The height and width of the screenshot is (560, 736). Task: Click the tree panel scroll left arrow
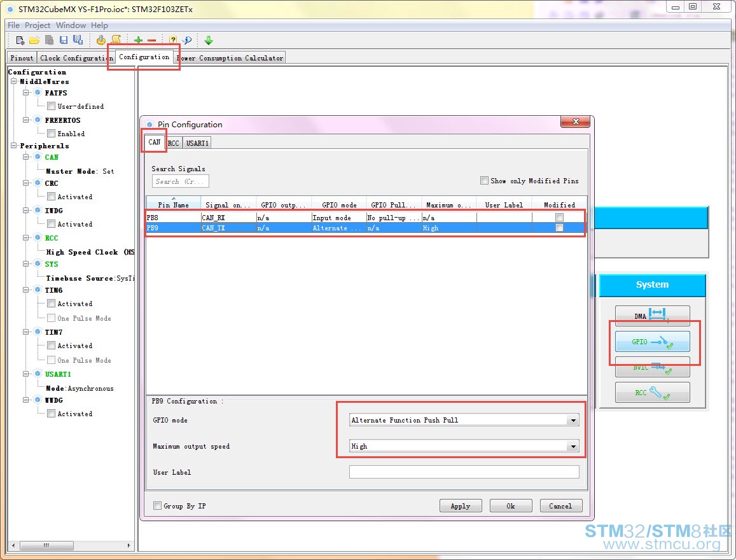click(13, 545)
